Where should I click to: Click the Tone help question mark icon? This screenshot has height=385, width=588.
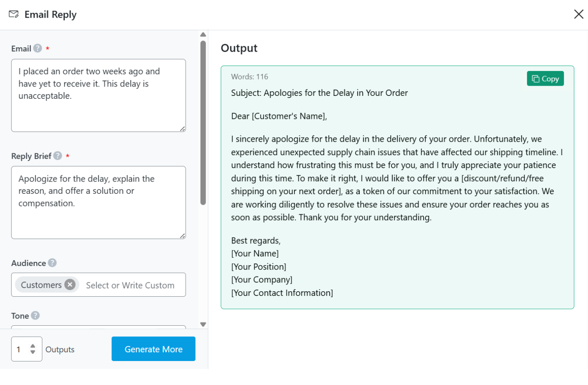pyautogui.click(x=35, y=316)
